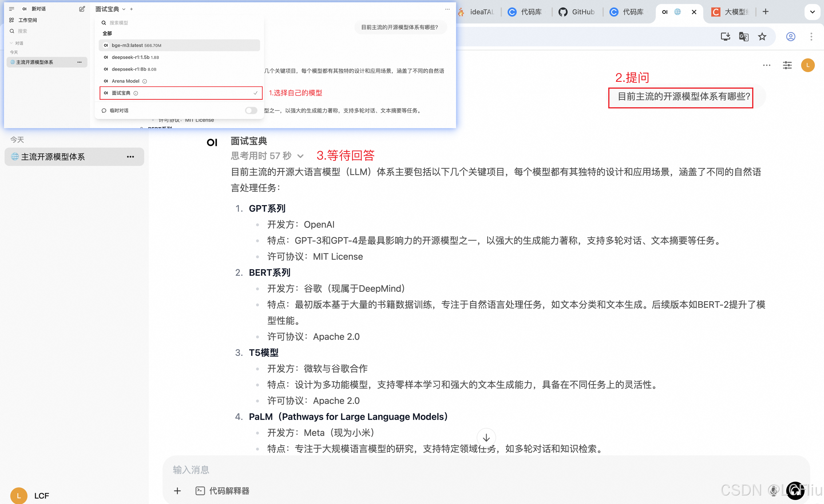824x504 pixels.
Task: Select deepseek-r1:8b model from list
Action: tap(179, 69)
